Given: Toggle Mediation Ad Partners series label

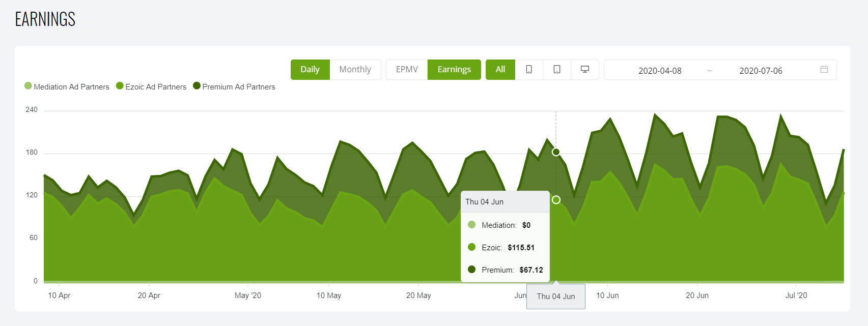Looking at the screenshot, I should click(71, 87).
